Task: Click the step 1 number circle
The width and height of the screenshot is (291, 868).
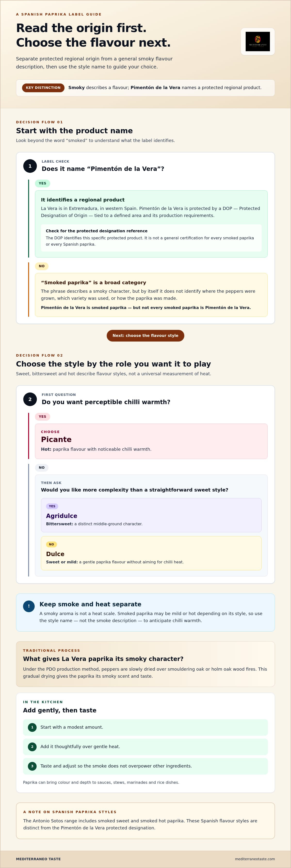Action: 30,166
